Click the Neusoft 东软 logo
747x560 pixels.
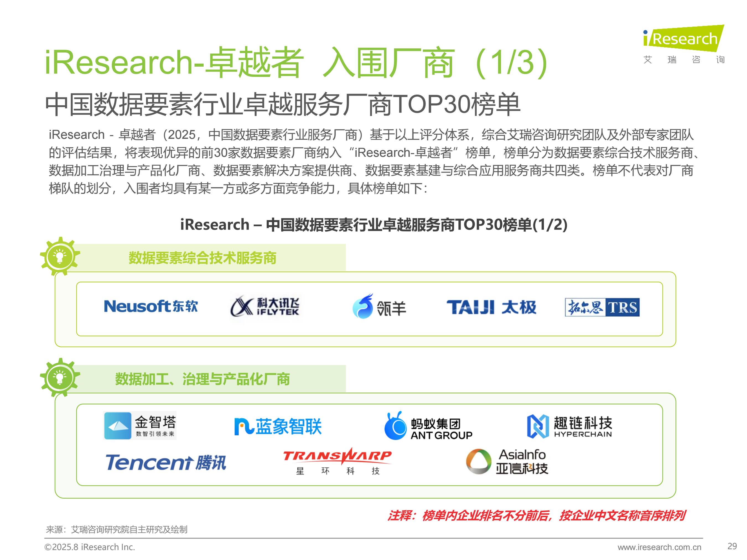pos(151,306)
